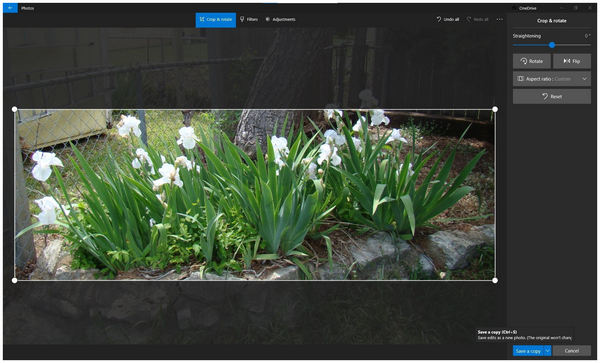Click Undo all
This screenshot has width=600, height=363.
click(447, 19)
